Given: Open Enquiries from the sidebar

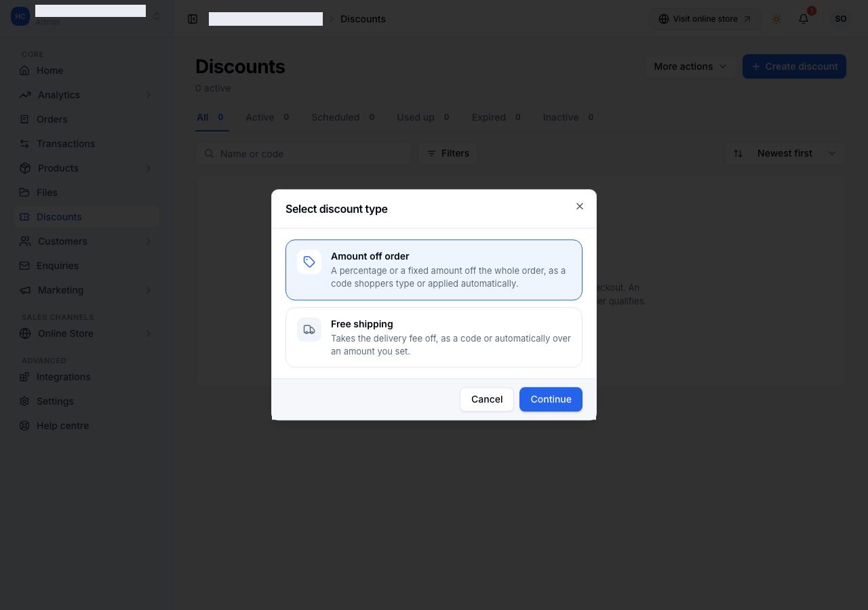Looking at the screenshot, I should tap(86, 266).
